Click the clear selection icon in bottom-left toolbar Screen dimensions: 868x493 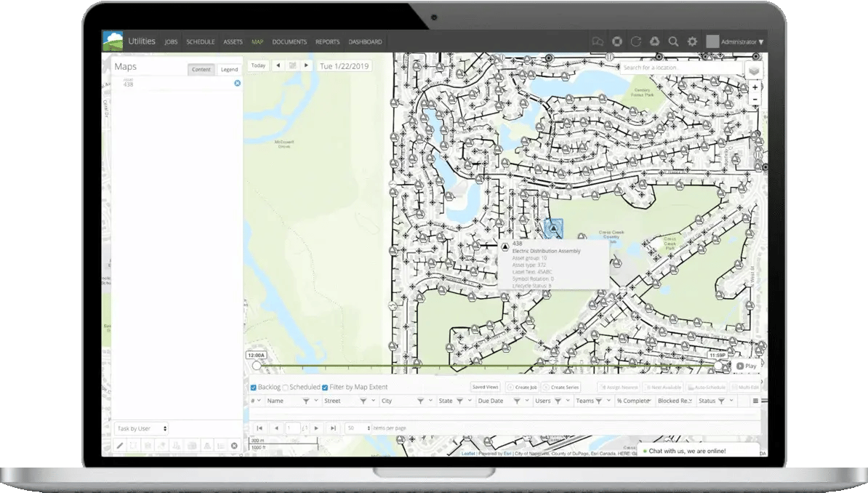click(x=234, y=446)
